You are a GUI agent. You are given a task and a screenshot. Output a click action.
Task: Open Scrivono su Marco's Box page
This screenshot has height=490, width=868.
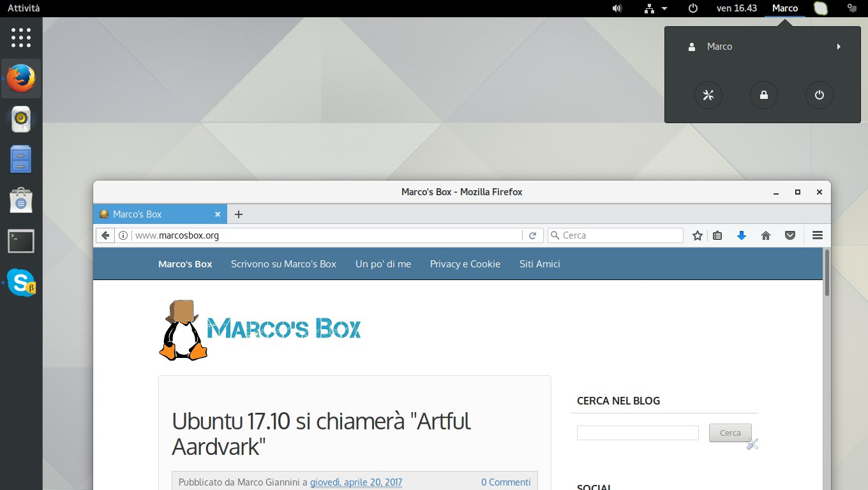tap(283, 264)
